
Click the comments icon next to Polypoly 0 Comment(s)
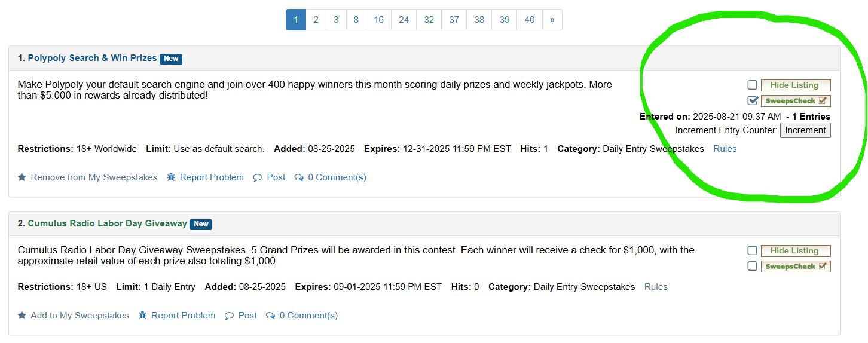(x=299, y=177)
